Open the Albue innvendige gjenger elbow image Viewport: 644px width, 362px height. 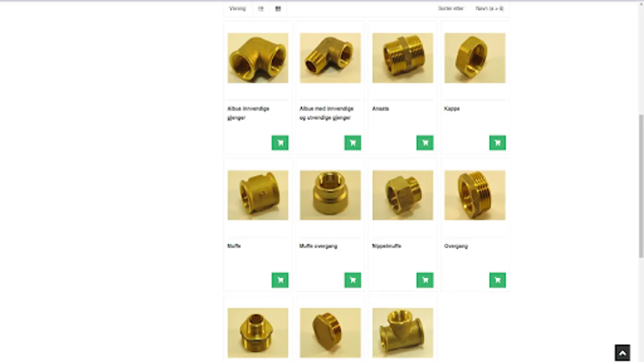pyautogui.click(x=258, y=58)
